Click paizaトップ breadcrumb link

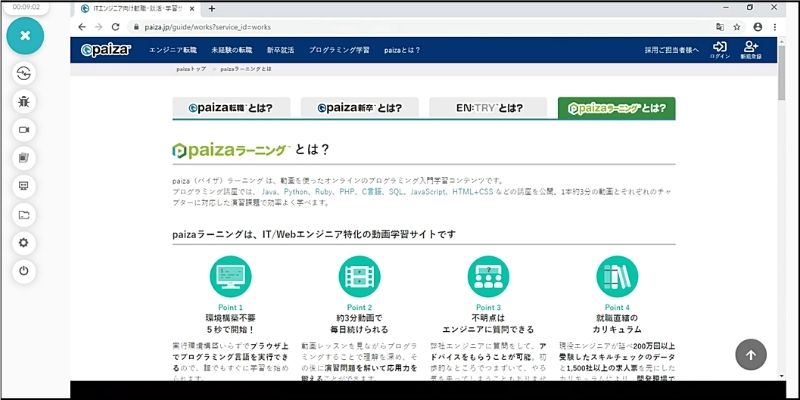[x=191, y=69]
